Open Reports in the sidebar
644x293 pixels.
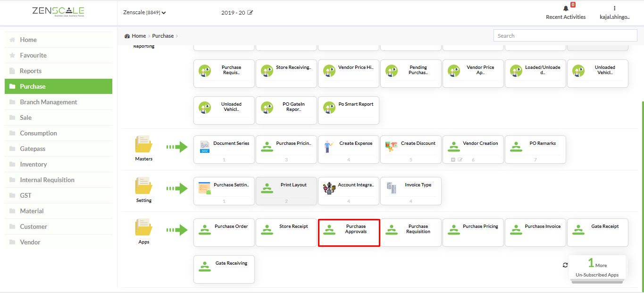(59, 71)
